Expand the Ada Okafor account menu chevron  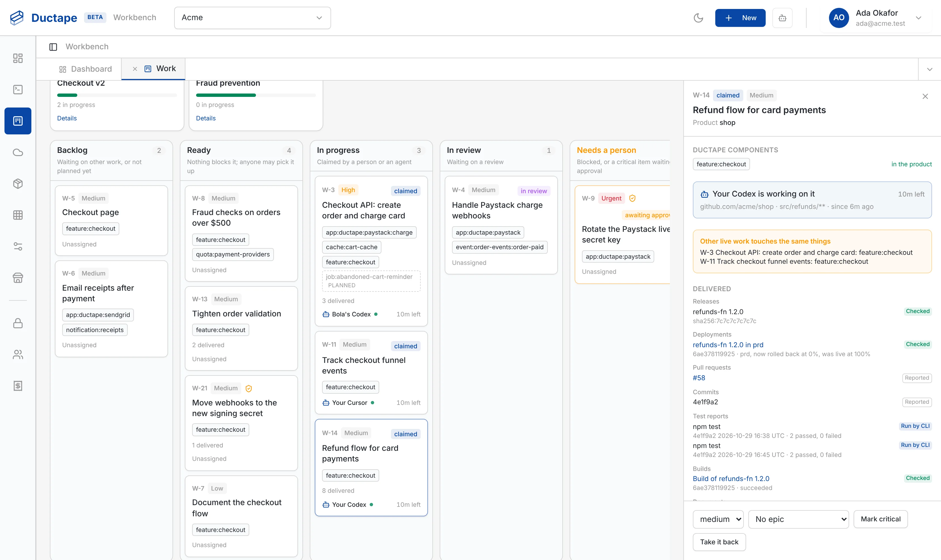click(x=919, y=18)
